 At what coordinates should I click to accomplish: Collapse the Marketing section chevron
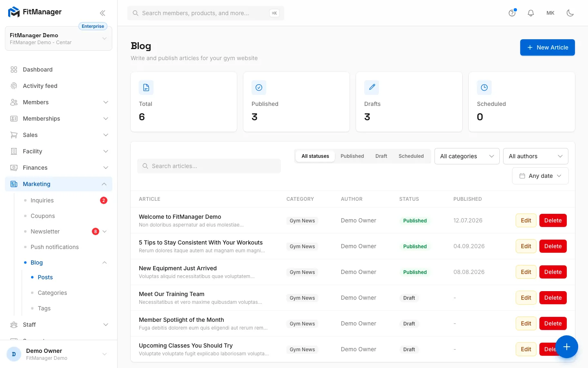pyautogui.click(x=104, y=184)
